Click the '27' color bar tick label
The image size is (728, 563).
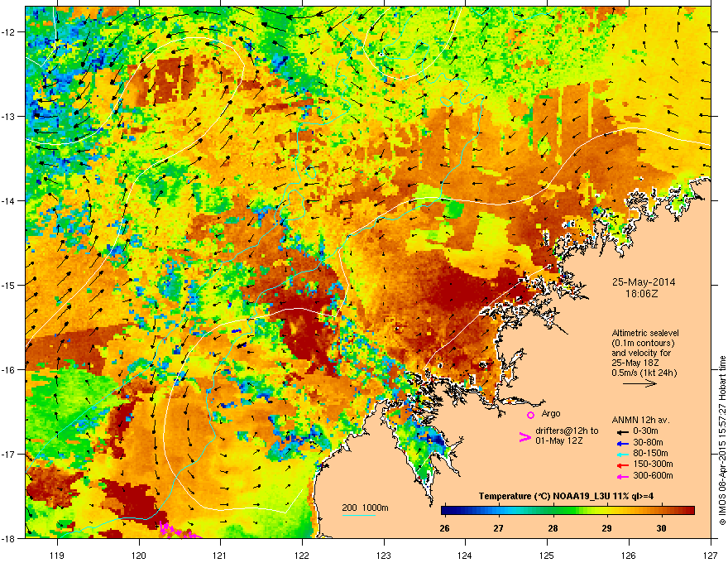coord(498,528)
